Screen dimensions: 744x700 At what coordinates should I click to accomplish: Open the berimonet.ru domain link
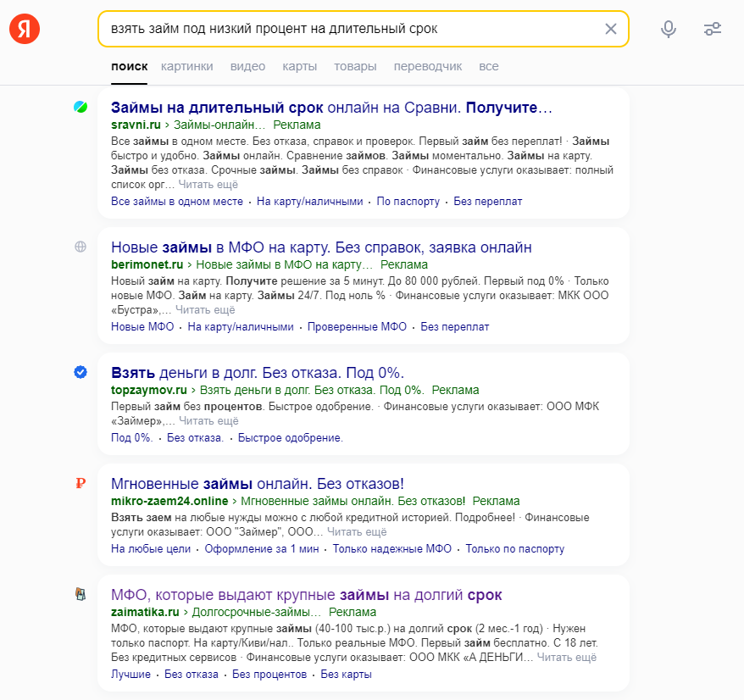147,264
